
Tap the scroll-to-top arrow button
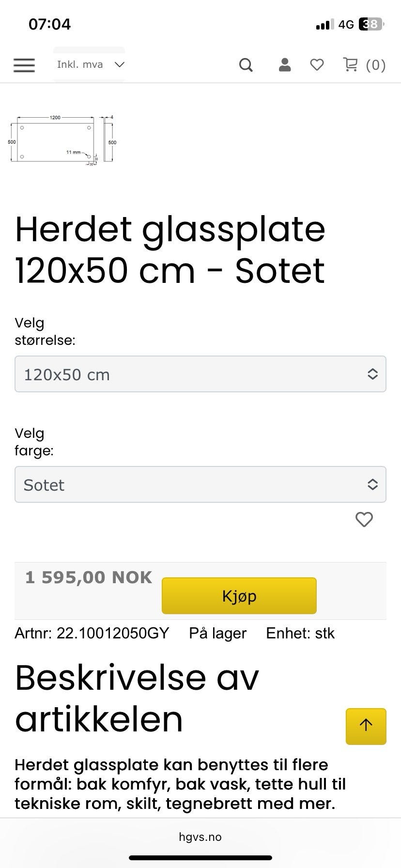366,726
